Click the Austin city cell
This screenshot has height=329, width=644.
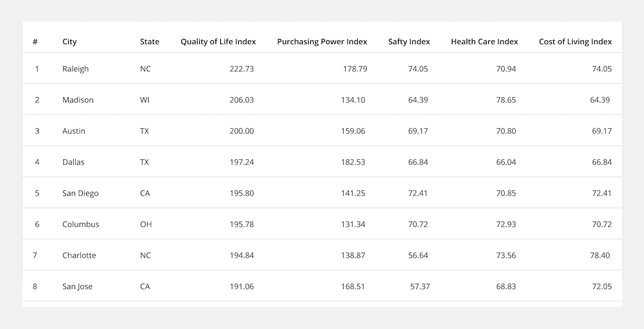click(x=74, y=131)
